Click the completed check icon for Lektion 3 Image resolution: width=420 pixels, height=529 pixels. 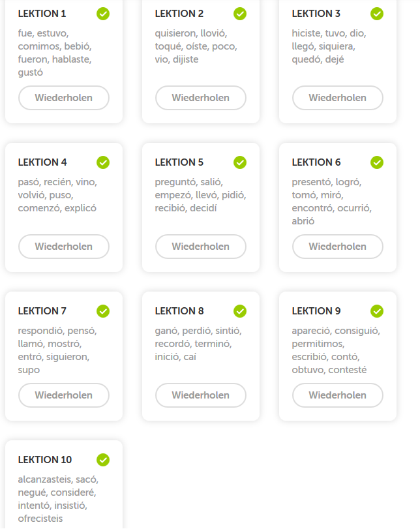[377, 14]
